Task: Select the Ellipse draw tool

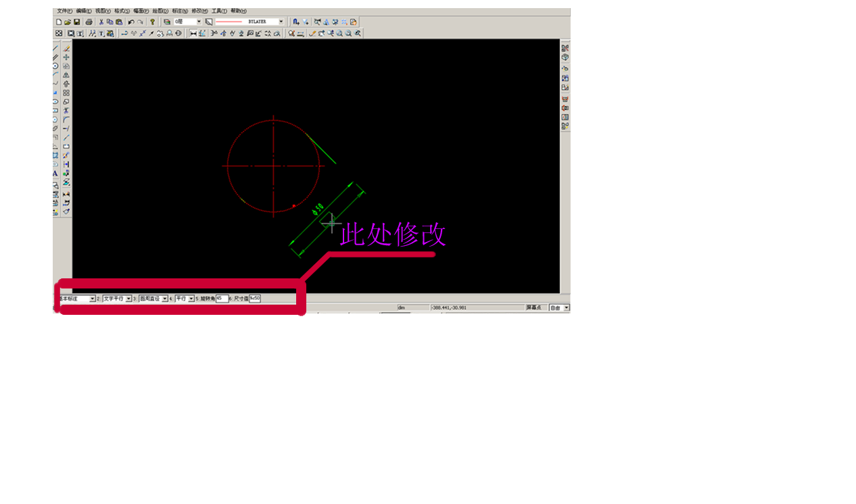Action: point(55,101)
